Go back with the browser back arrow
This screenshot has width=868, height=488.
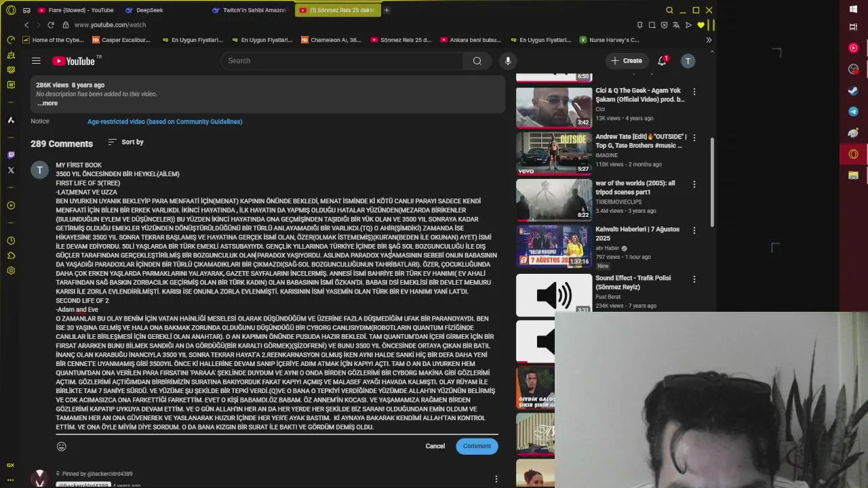click(26, 25)
